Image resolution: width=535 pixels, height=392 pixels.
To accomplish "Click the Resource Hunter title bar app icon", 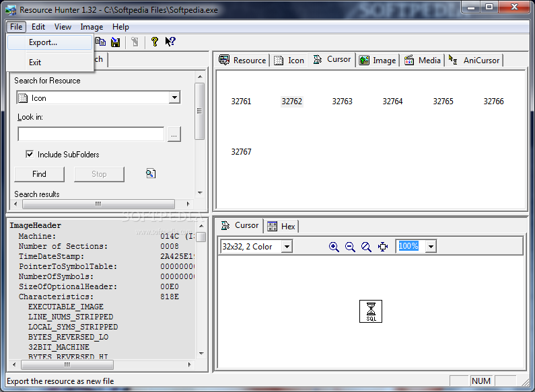I will click(x=11, y=10).
